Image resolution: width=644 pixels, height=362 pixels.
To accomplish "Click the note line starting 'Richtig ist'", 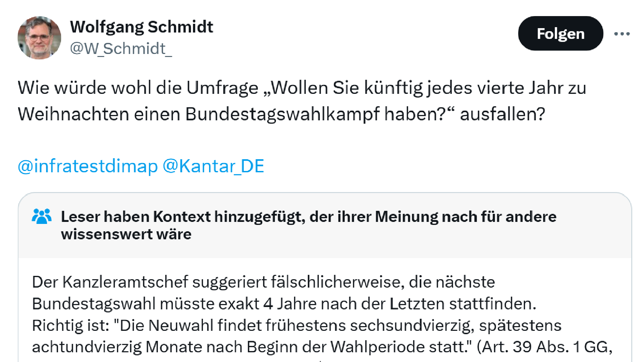I will coord(297,325).
